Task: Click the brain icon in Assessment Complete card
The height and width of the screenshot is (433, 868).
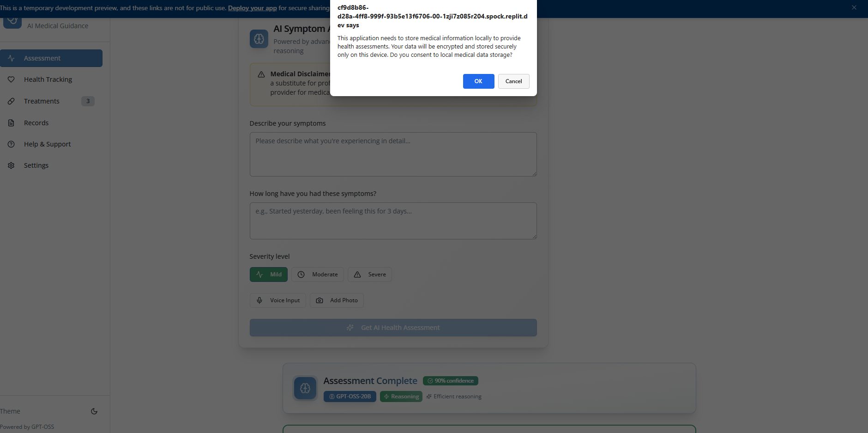Action: coord(305,388)
